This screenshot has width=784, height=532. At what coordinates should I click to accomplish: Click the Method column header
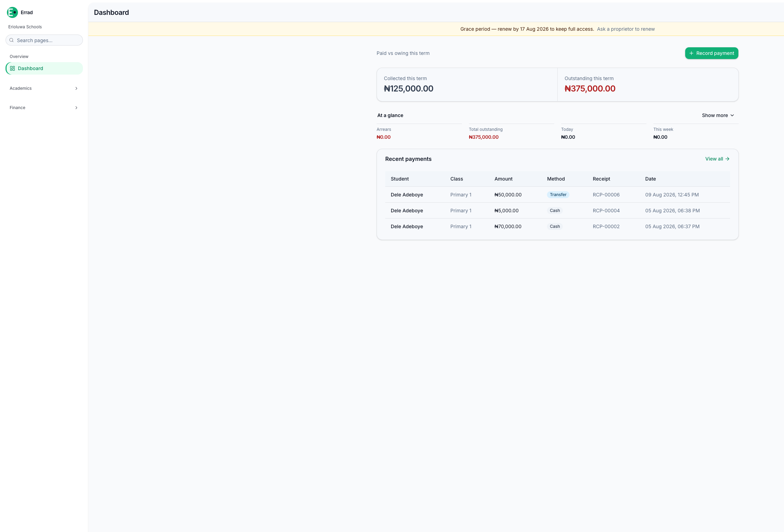point(556,179)
